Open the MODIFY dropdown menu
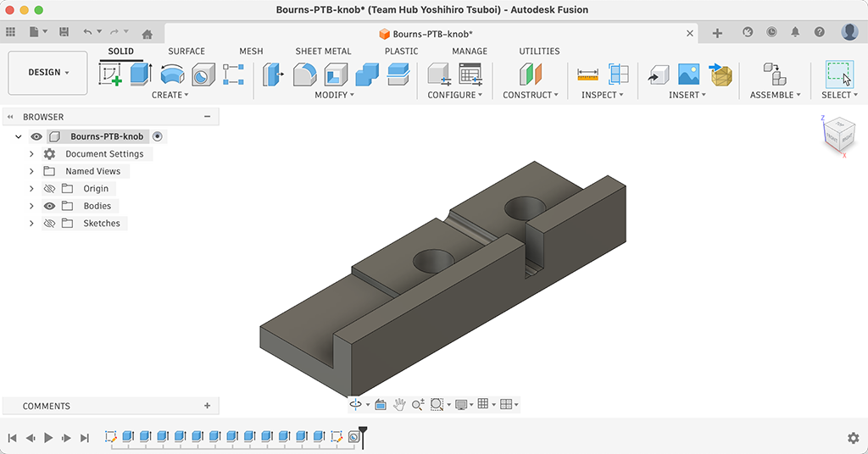 click(x=334, y=95)
